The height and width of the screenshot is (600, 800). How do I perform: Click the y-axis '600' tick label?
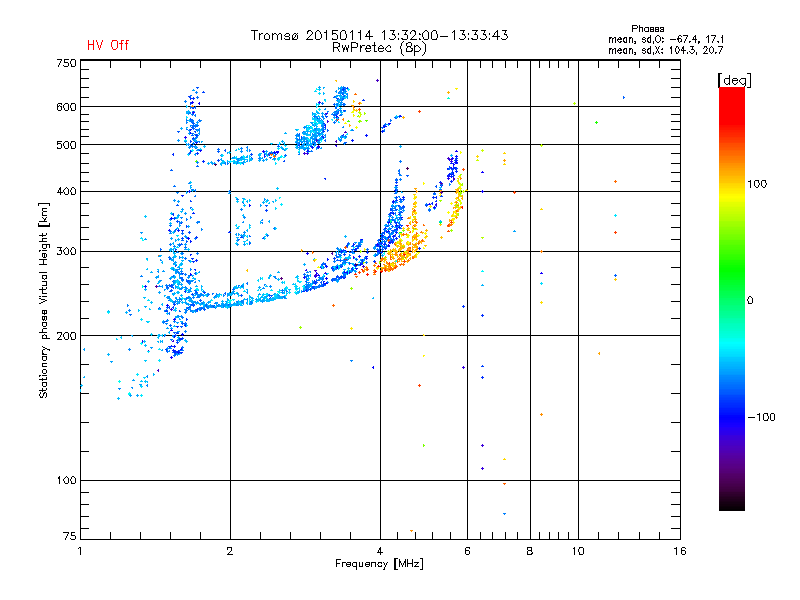pos(66,107)
